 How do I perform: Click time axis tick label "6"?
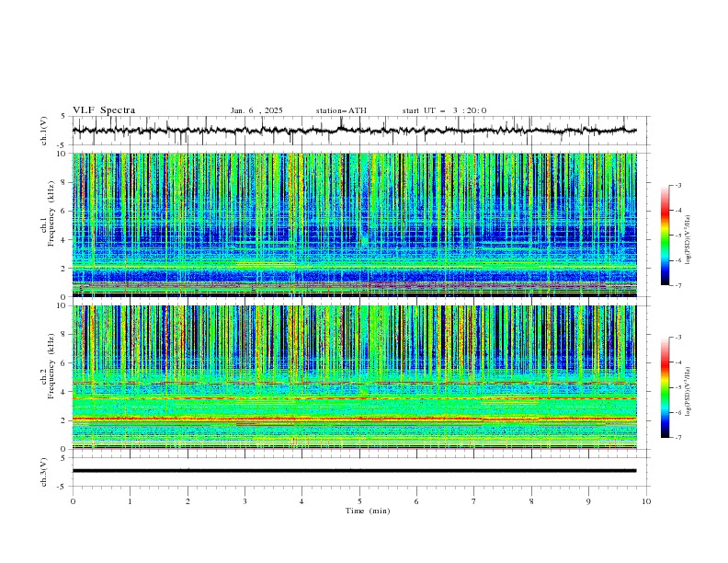tap(417, 501)
